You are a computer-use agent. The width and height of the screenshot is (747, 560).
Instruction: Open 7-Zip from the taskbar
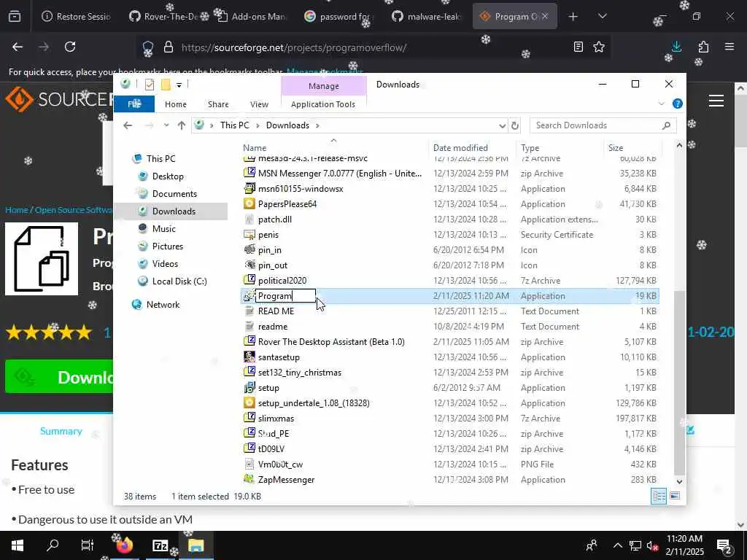(x=160, y=545)
